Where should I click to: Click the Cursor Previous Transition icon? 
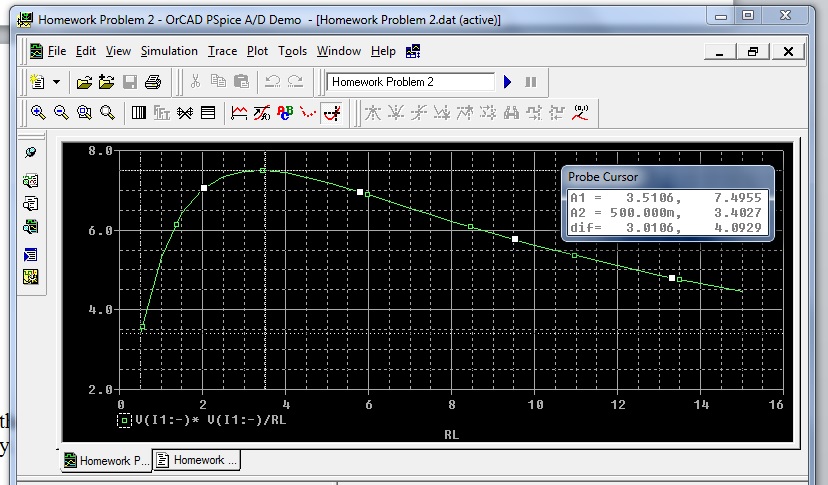click(x=557, y=113)
